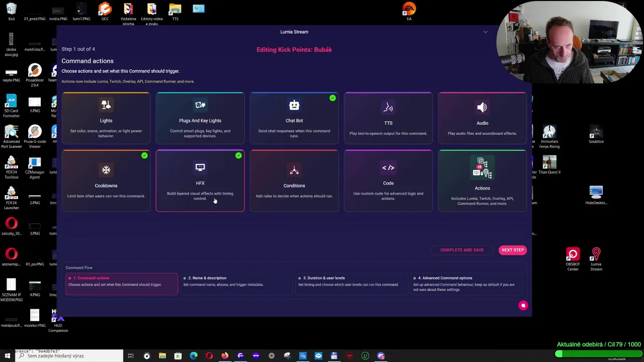The height and width of the screenshot is (362, 644).
Task: Choose the TTS action card
Action: (x=388, y=118)
